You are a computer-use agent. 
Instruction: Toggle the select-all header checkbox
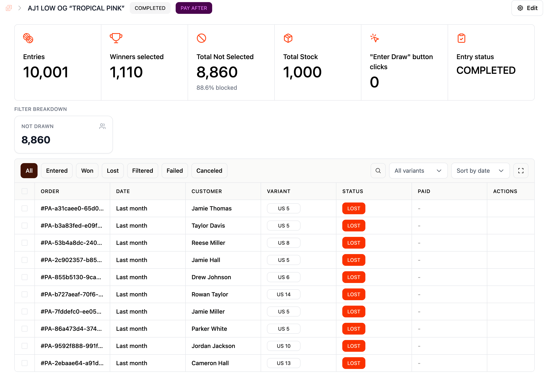coord(24,191)
